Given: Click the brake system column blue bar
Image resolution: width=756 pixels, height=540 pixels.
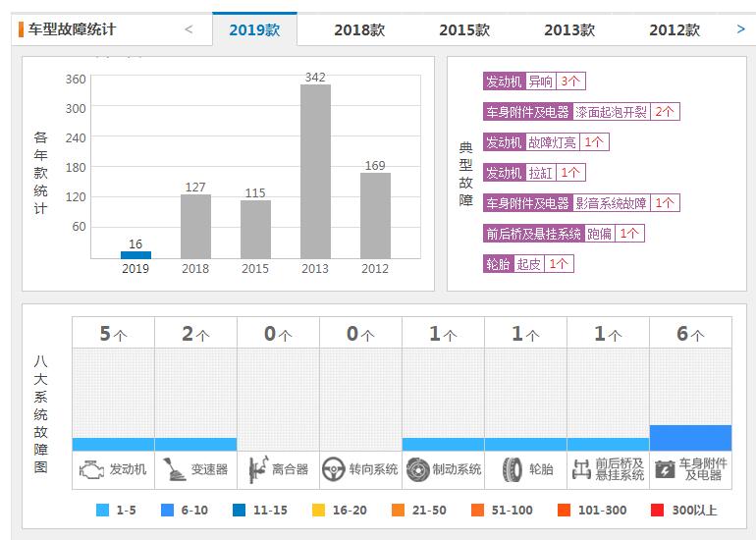Looking at the screenshot, I should [x=443, y=444].
